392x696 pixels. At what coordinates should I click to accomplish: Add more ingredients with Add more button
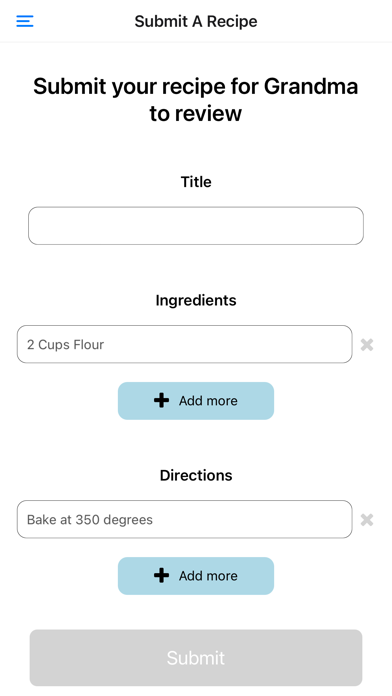tap(196, 401)
